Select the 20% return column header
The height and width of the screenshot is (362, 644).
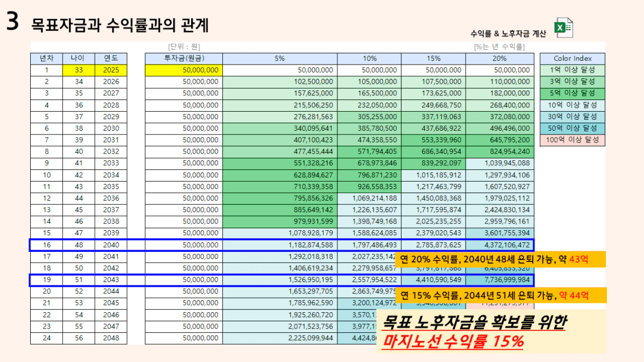point(499,58)
